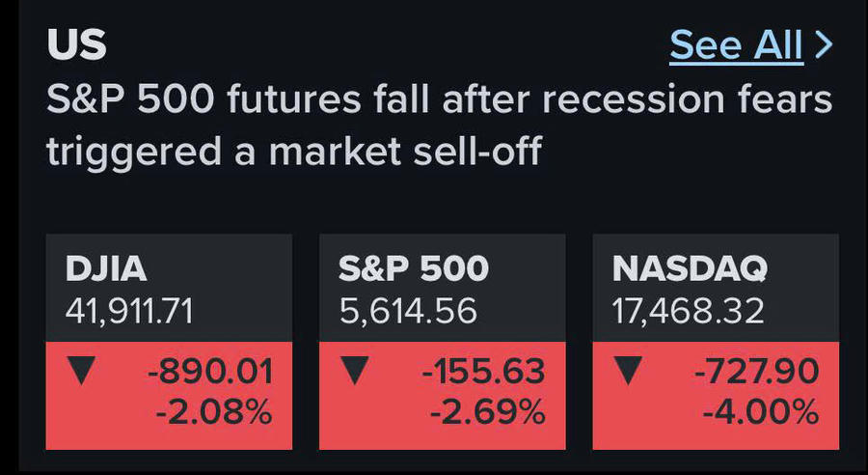Image resolution: width=868 pixels, height=475 pixels.
Task: Click the DJIA -2.08% percent change
Action: pyautogui.click(x=213, y=413)
